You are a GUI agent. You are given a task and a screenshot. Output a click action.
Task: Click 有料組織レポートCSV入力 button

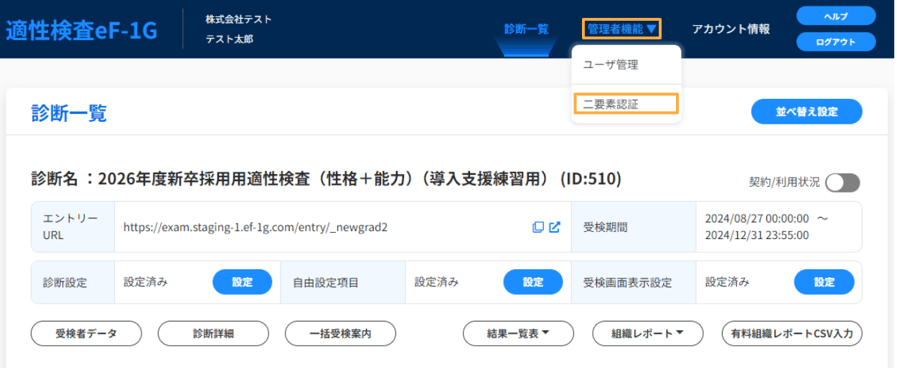(792, 334)
